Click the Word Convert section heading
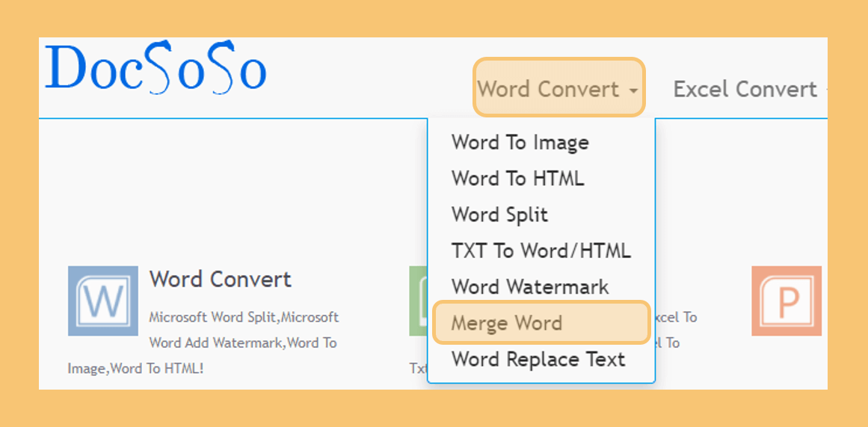The image size is (868, 427). click(221, 279)
